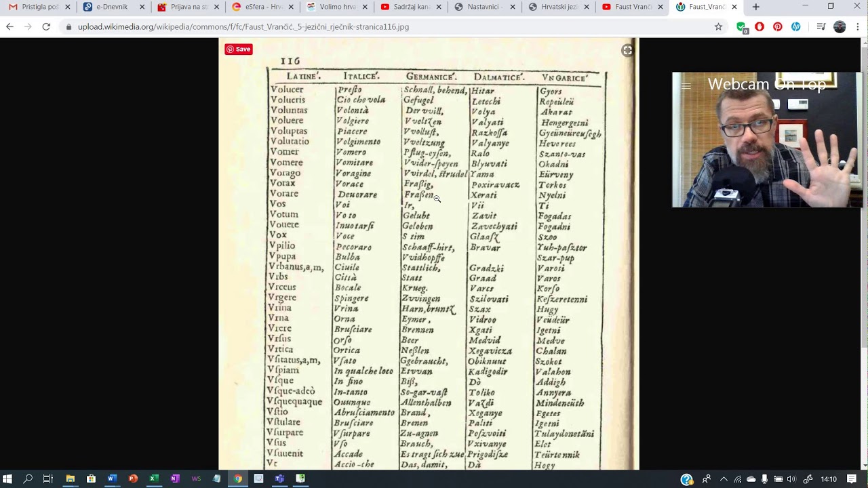Image resolution: width=868 pixels, height=488 pixels.
Task: Click the vertical scrollbar down arrow
Action: [864, 465]
